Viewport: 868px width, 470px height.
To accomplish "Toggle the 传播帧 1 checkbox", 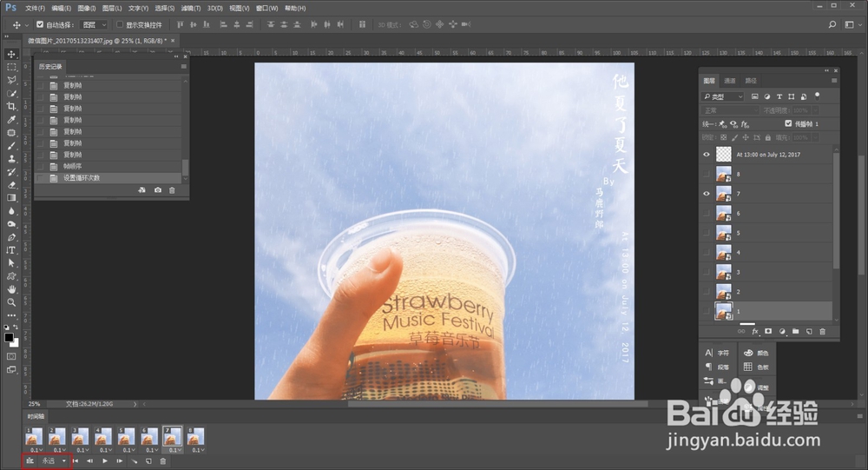I will pos(788,123).
